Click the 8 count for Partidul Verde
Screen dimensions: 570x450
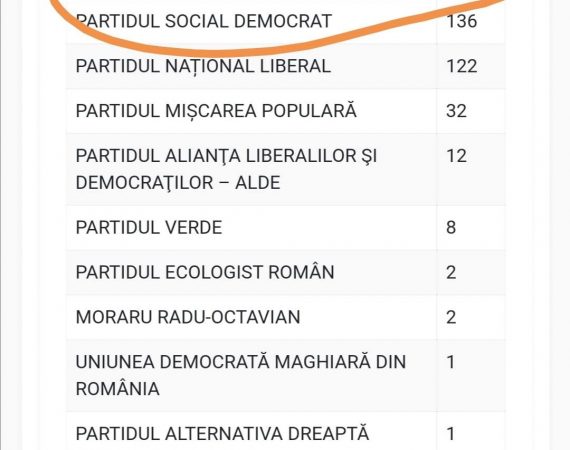tap(451, 228)
